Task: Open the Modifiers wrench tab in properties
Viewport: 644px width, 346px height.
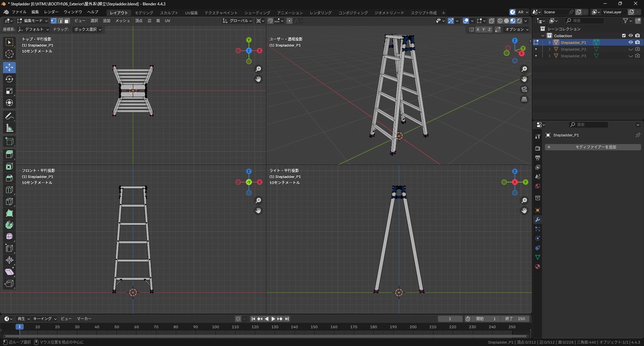Action: pyautogui.click(x=538, y=219)
